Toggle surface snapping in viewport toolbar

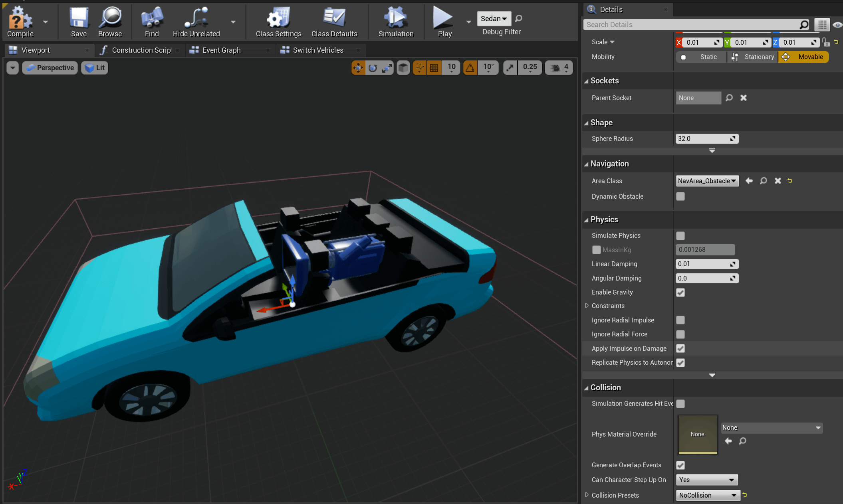(x=420, y=68)
